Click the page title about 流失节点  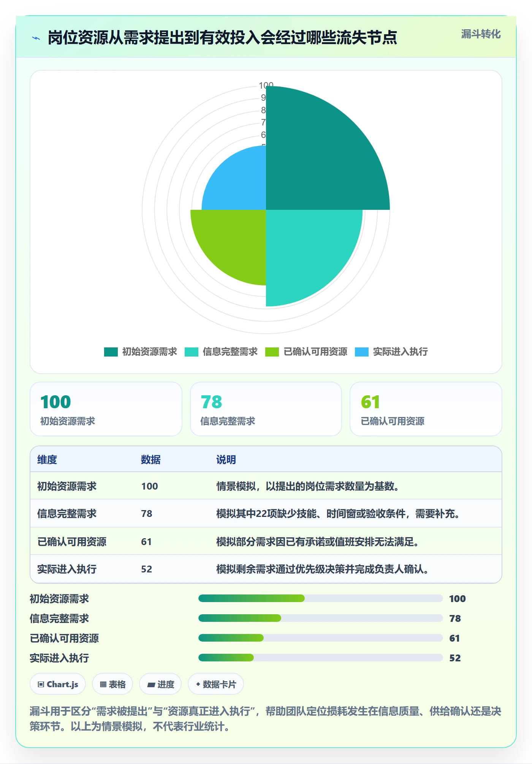[x=222, y=38]
